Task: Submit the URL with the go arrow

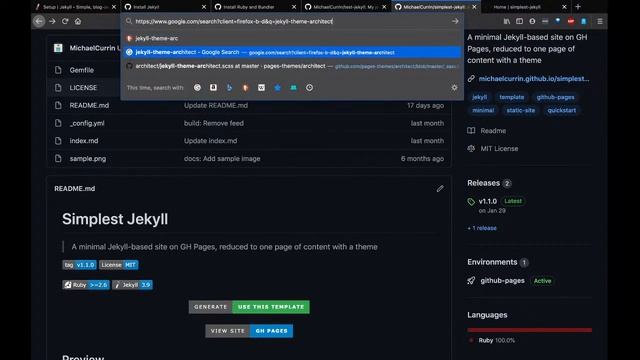Action: [x=455, y=21]
